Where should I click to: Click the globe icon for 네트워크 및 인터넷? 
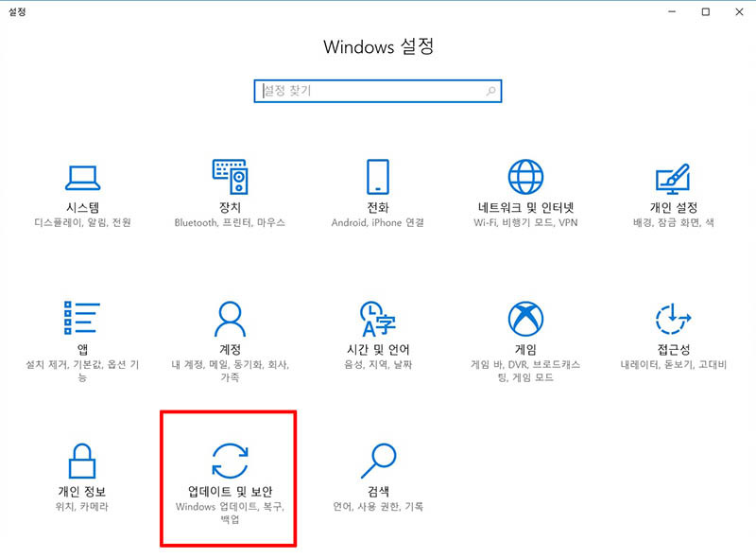coord(525,177)
